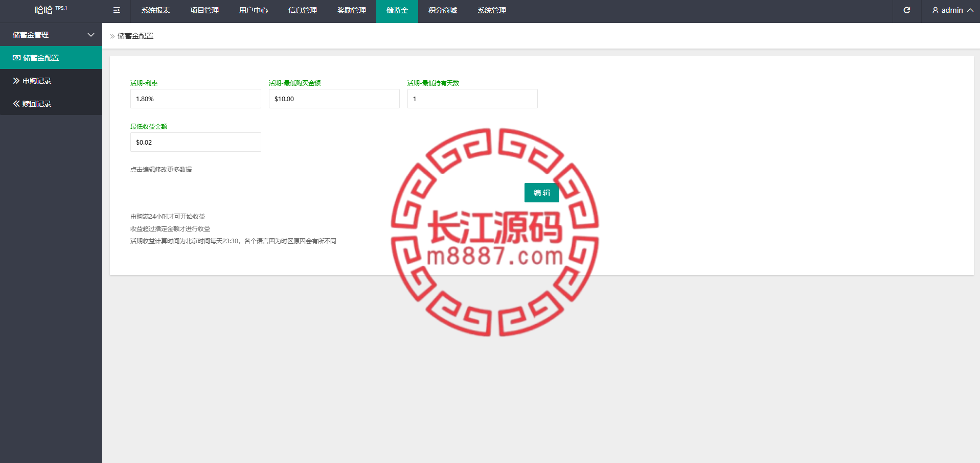
Task: Click the note about 北京时间每天23:30
Action: click(x=233, y=241)
